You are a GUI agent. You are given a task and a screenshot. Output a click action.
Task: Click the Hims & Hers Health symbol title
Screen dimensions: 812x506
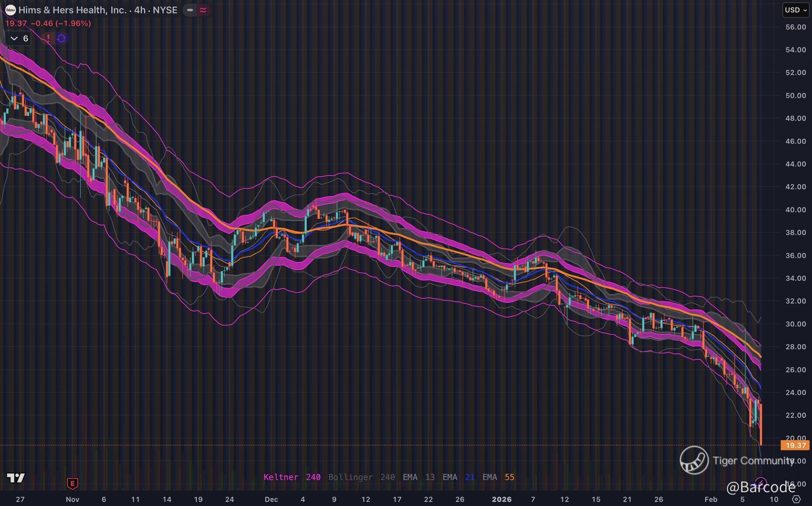point(98,10)
